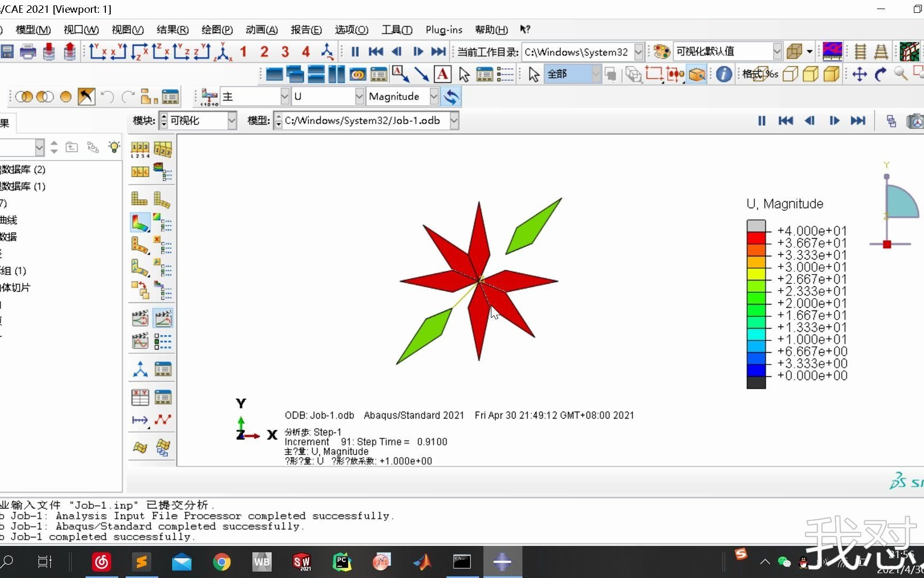Open the 动画 menu
924x578 pixels.
pyautogui.click(x=262, y=30)
